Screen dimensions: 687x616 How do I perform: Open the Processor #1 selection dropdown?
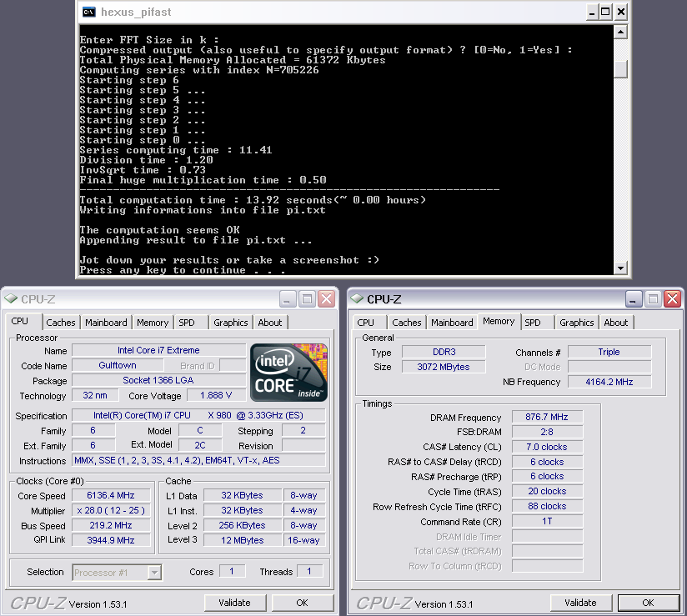(x=154, y=572)
